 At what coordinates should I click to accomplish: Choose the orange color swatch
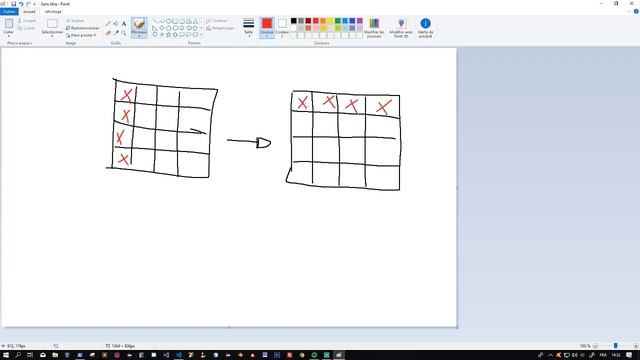(323, 21)
